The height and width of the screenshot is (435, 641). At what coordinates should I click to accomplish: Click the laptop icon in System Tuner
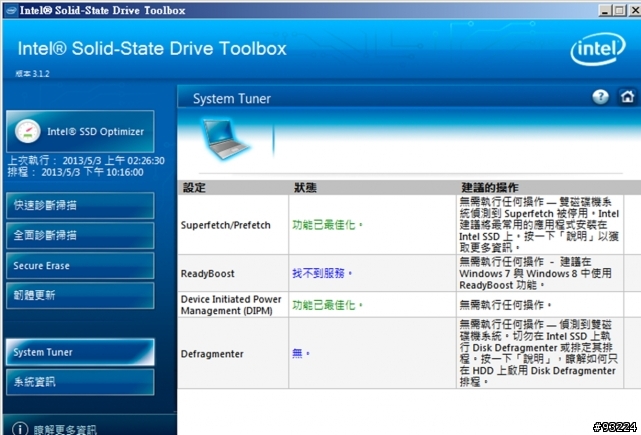pos(224,139)
